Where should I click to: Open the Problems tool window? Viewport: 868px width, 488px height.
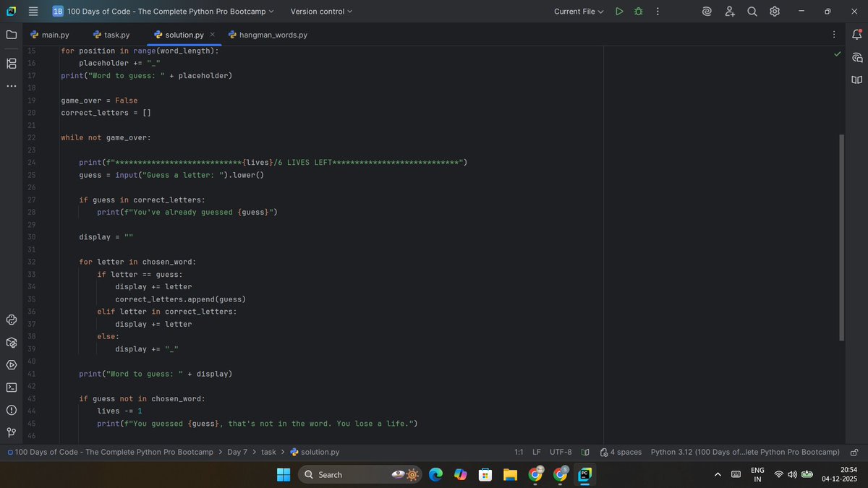click(x=11, y=410)
